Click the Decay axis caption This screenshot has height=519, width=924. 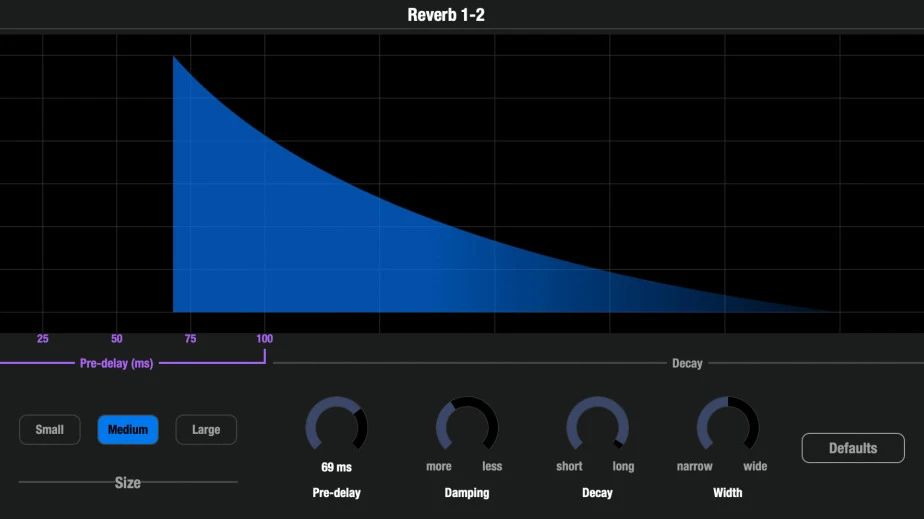pos(687,363)
